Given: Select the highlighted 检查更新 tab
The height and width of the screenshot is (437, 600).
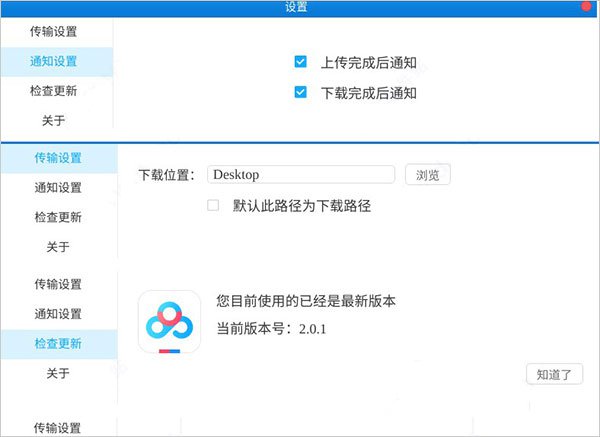Looking at the screenshot, I should pyautogui.click(x=58, y=344).
